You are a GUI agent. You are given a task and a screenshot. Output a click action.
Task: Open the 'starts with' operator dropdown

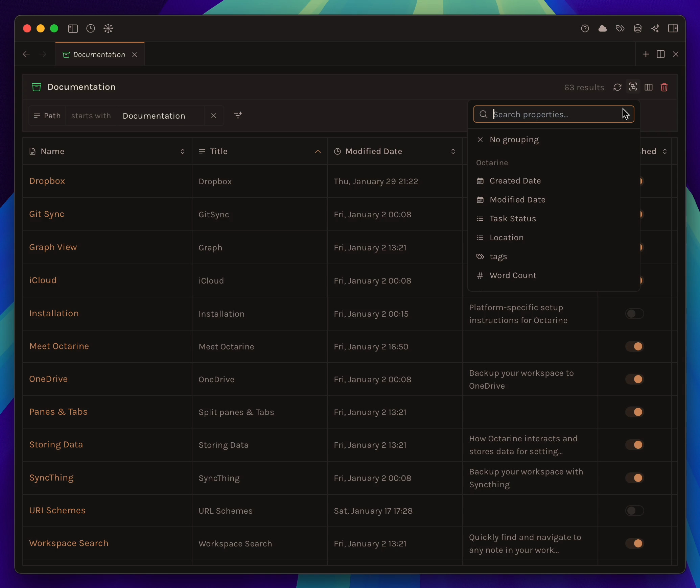coord(91,116)
